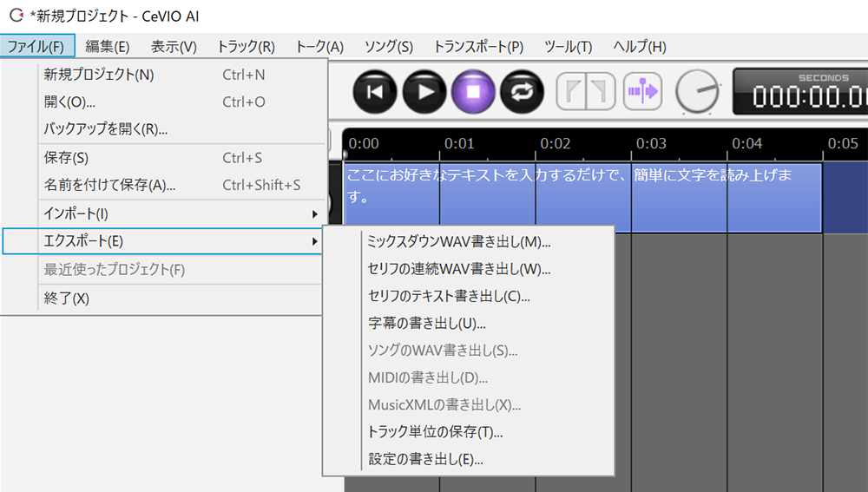868x492 pixels.
Task: Open the トラック(R) menu
Action: 246,47
